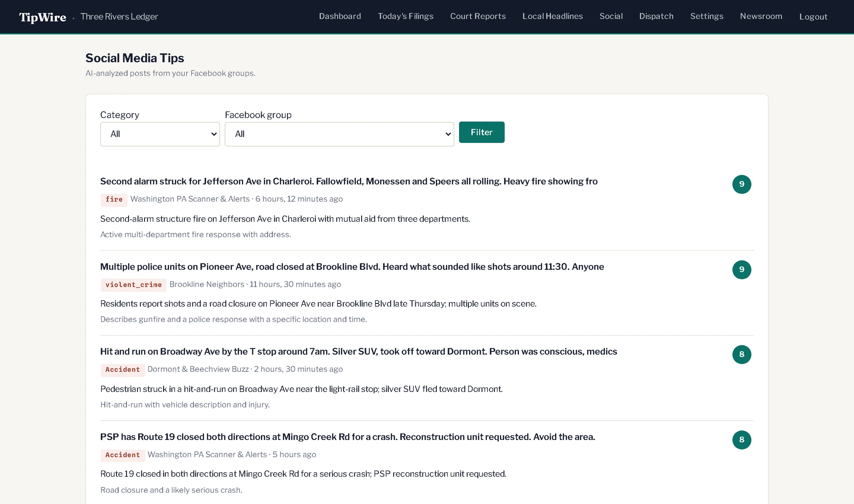Click score badge 9 on the Pioneer Ave tip
The height and width of the screenshot is (504, 854).
[x=742, y=270]
